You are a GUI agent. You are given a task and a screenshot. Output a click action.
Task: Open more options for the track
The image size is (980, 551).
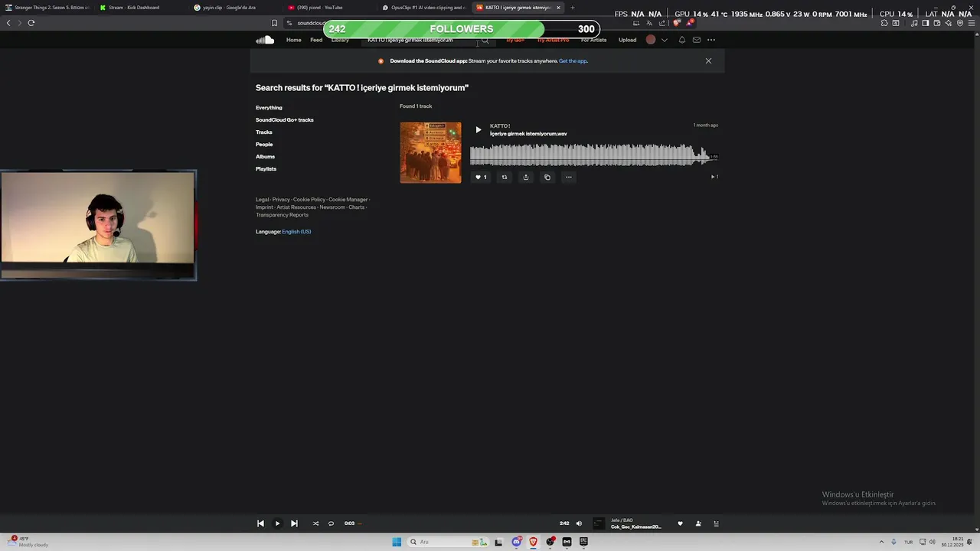click(568, 177)
